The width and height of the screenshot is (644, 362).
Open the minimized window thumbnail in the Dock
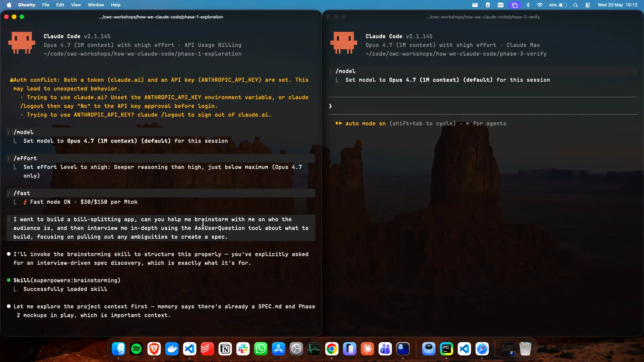[x=507, y=349]
